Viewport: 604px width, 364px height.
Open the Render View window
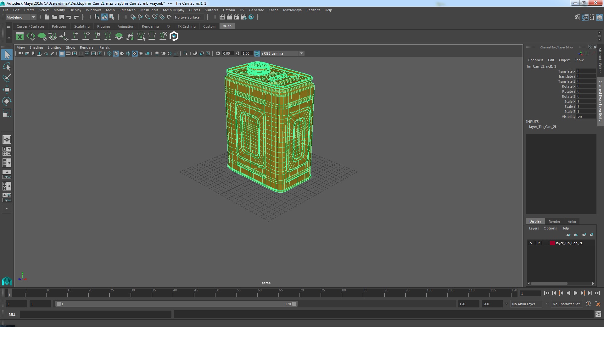[222, 17]
